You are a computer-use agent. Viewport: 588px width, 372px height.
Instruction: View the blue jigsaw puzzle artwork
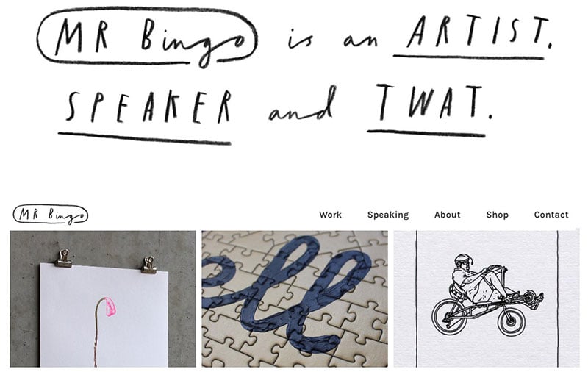(x=295, y=298)
